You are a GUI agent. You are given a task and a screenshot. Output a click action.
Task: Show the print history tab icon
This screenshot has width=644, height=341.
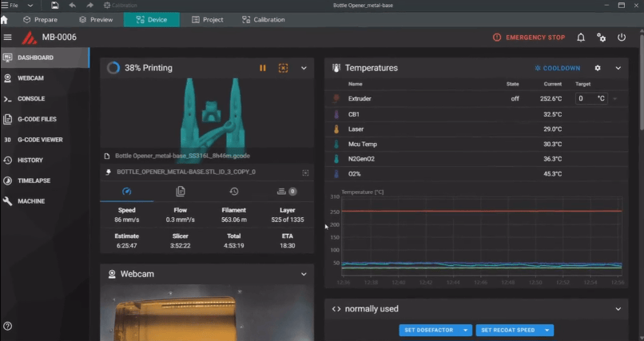233,192
